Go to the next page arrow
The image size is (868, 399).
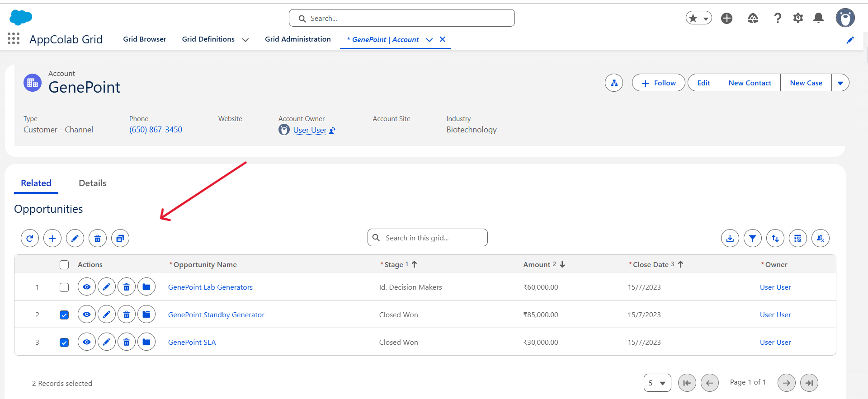787,383
